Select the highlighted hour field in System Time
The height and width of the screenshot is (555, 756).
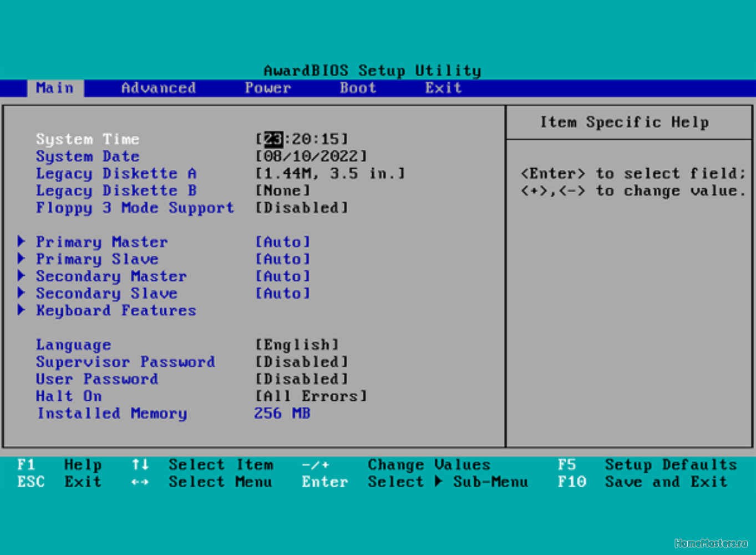pyautogui.click(x=273, y=139)
